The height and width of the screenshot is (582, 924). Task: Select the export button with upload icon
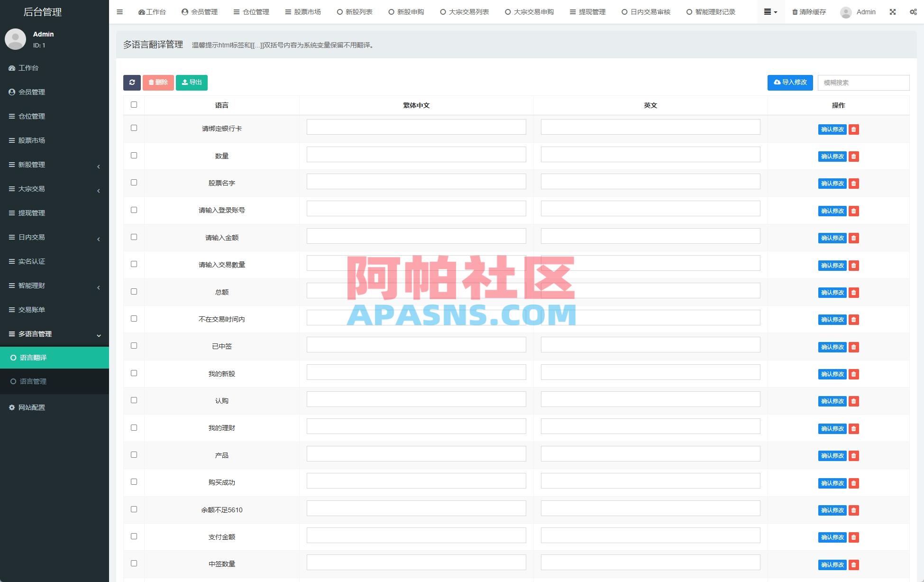click(x=192, y=82)
